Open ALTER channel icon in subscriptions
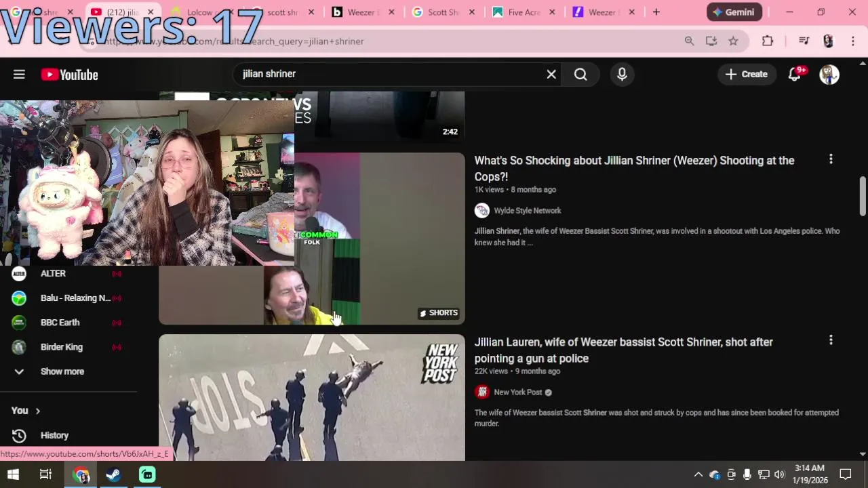 coord(19,274)
